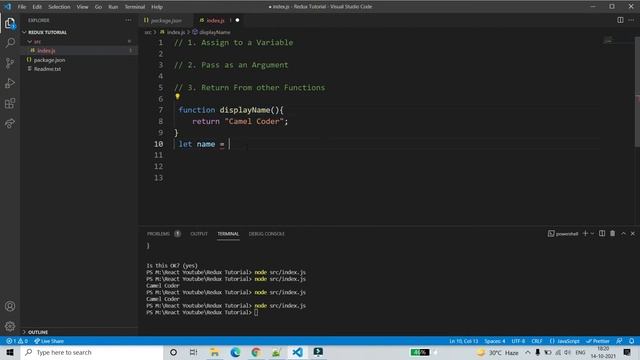Click the Split Editor Right icon
The height and width of the screenshot is (360, 640).
620,20
